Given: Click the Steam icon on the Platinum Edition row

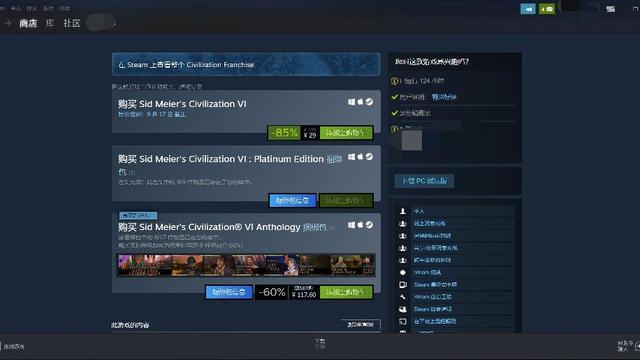Looking at the screenshot, I should [369, 157].
